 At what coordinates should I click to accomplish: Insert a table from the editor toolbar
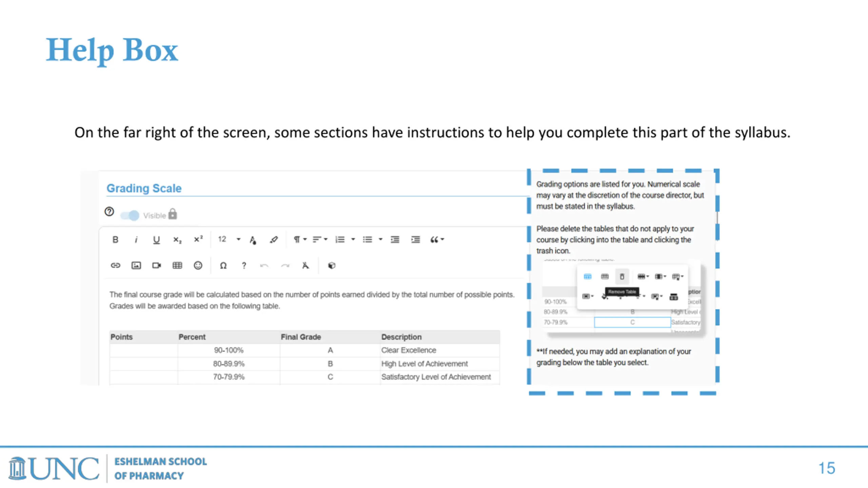(177, 265)
